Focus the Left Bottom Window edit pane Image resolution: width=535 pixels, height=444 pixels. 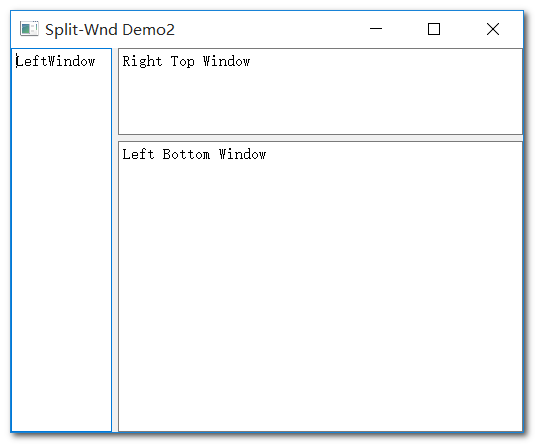click(x=320, y=287)
